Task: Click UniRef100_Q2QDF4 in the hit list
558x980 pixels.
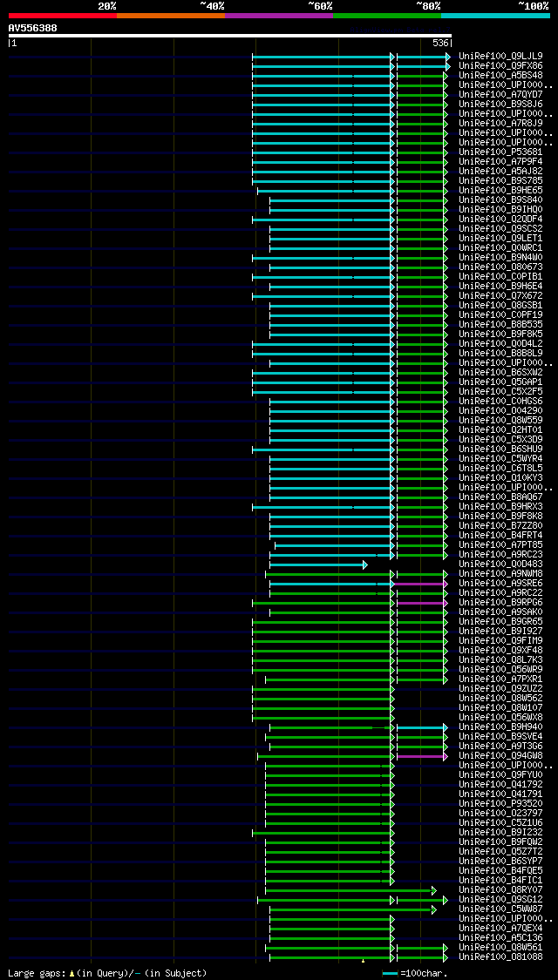Action: pos(500,220)
